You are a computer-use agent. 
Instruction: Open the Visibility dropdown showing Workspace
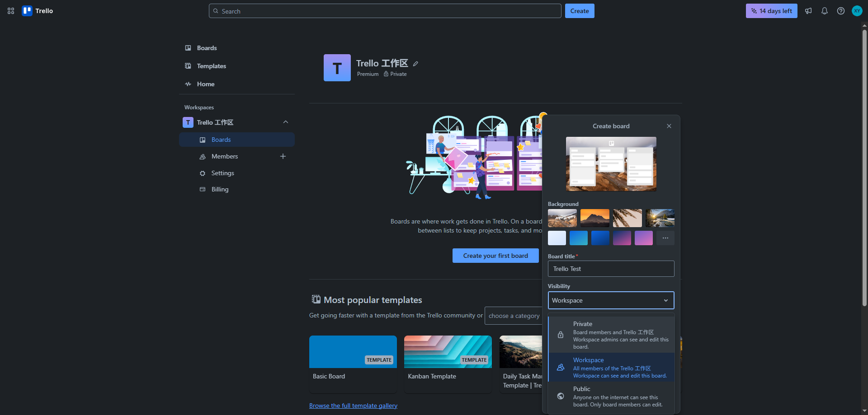611,300
